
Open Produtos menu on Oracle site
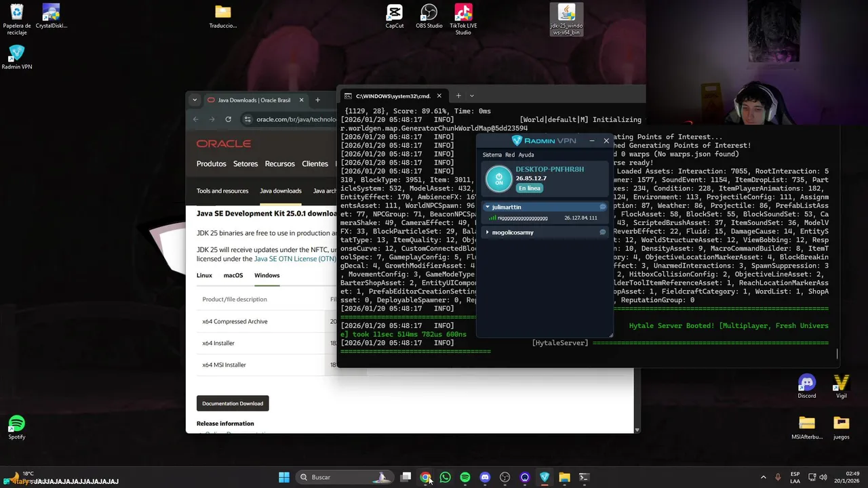(211, 163)
